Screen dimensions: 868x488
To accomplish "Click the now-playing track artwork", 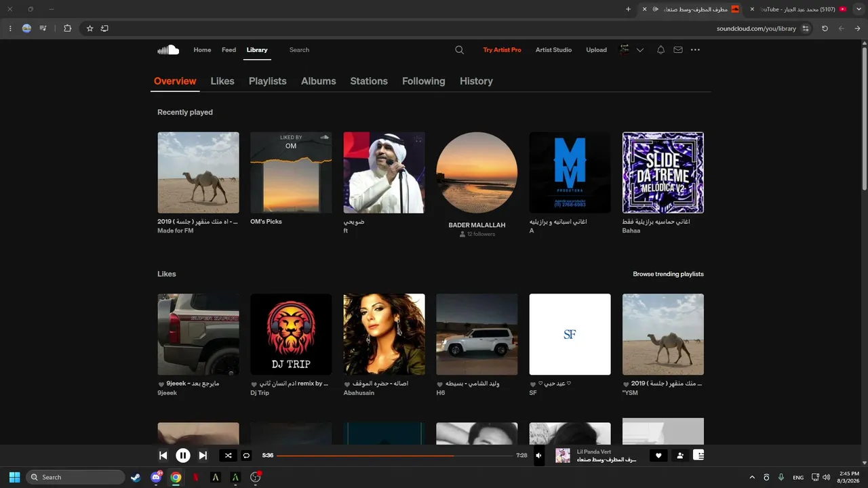I will [563, 455].
